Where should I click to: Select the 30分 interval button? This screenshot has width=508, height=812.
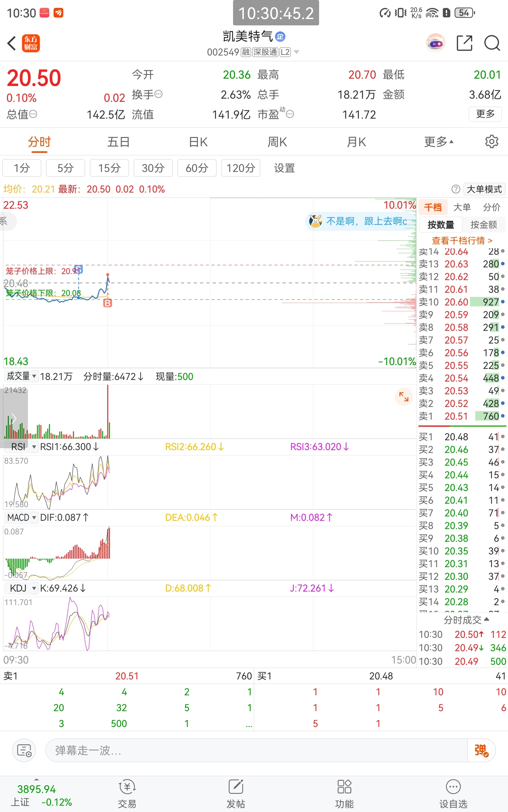click(x=153, y=168)
